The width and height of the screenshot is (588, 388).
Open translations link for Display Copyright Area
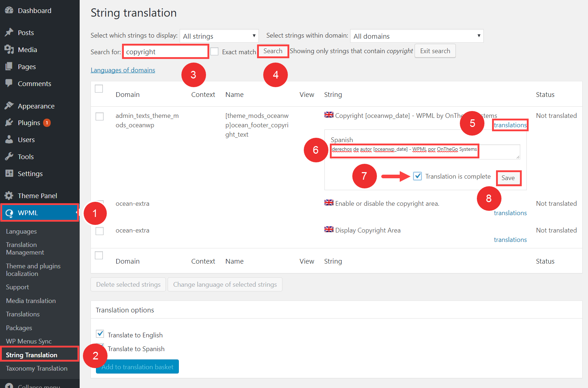(x=510, y=240)
